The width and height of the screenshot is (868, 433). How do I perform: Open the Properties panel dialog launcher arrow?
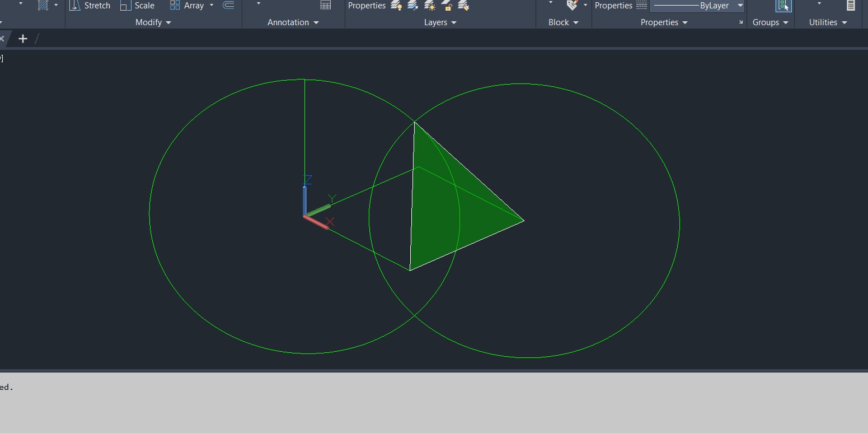click(741, 22)
